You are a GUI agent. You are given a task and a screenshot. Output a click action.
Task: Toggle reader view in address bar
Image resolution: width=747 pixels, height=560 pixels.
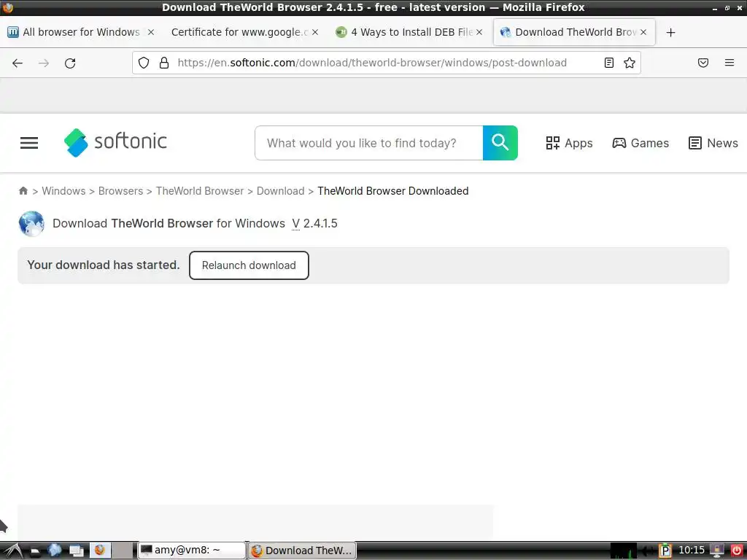(609, 63)
